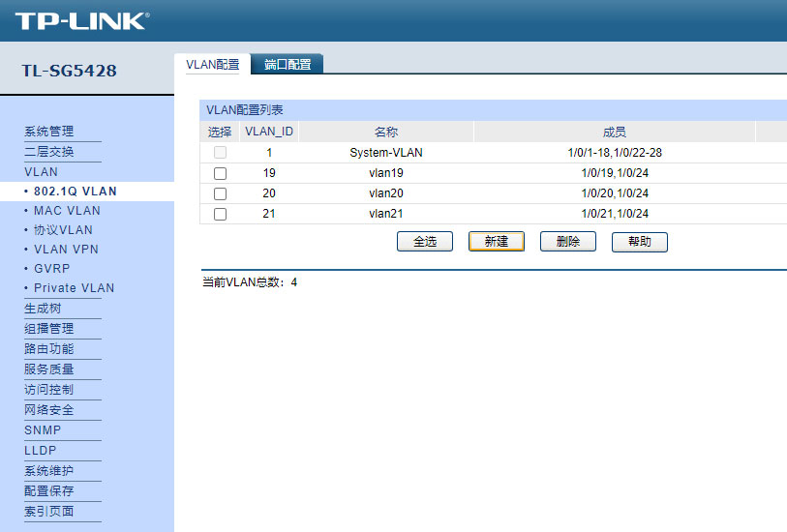Viewport: 787px width, 532px height.
Task: Open the VLAN配置 tab
Action: coord(212,65)
